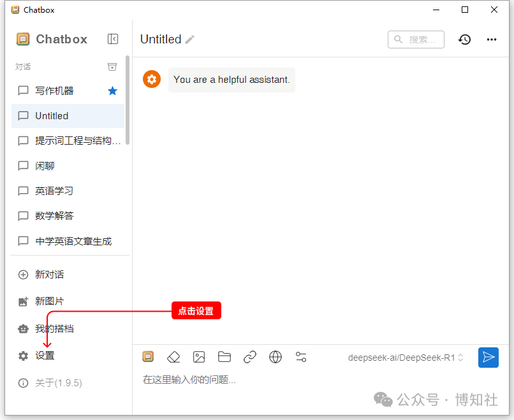514x420 pixels.
Task: Open 设置 in the sidebar
Action: 45,356
